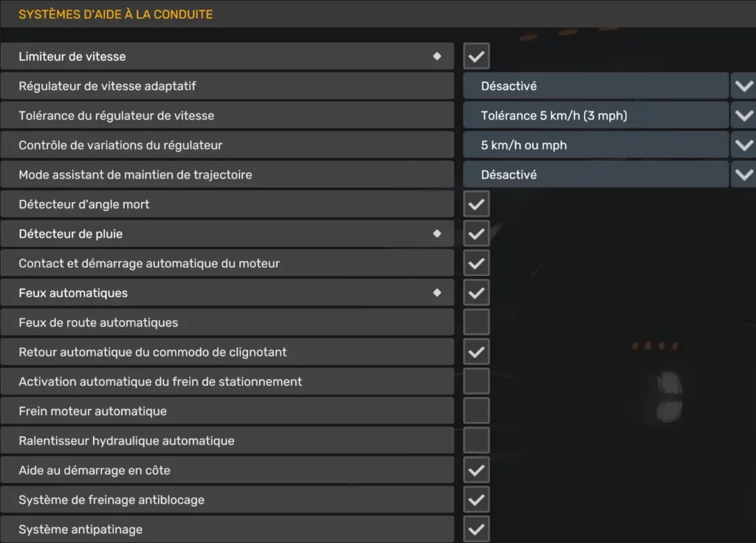The height and width of the screenshot is (543, 756).
Task: Click arrow beside maintien de trajectoire value
Action: pos(744,174)
